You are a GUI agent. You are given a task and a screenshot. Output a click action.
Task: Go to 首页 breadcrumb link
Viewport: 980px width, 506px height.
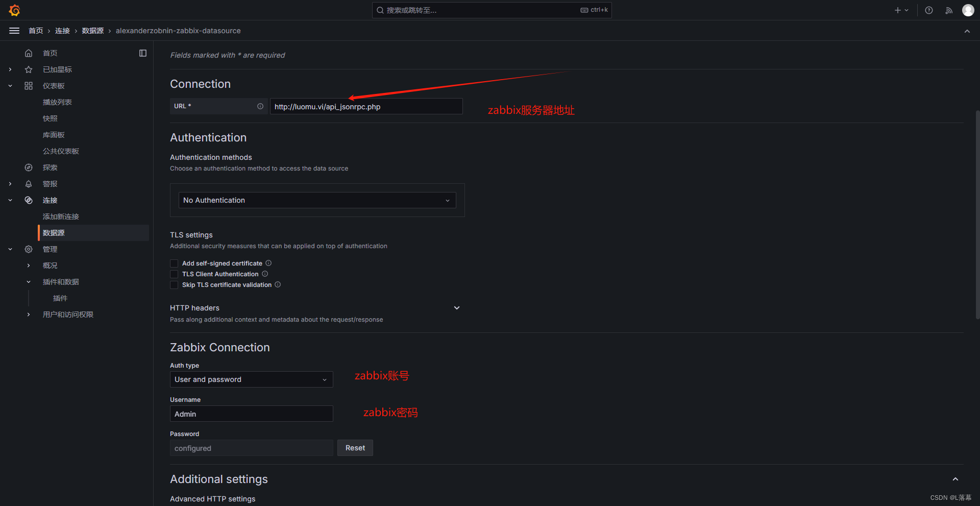pos(36,31)
